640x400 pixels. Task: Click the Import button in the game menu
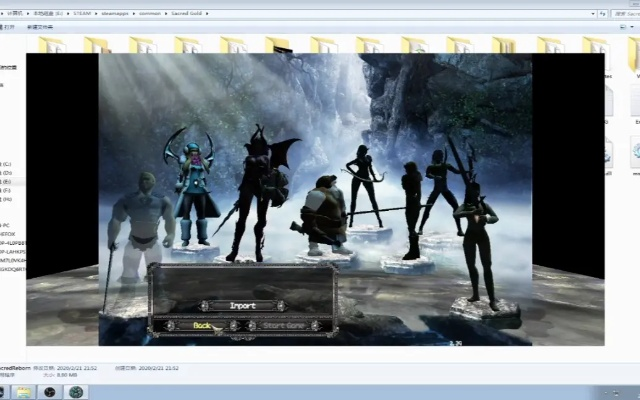(242, 305)
